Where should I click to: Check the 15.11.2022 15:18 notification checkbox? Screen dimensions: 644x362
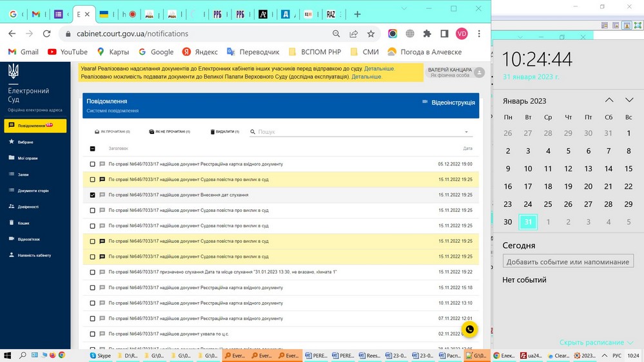(x=92, y=288)
